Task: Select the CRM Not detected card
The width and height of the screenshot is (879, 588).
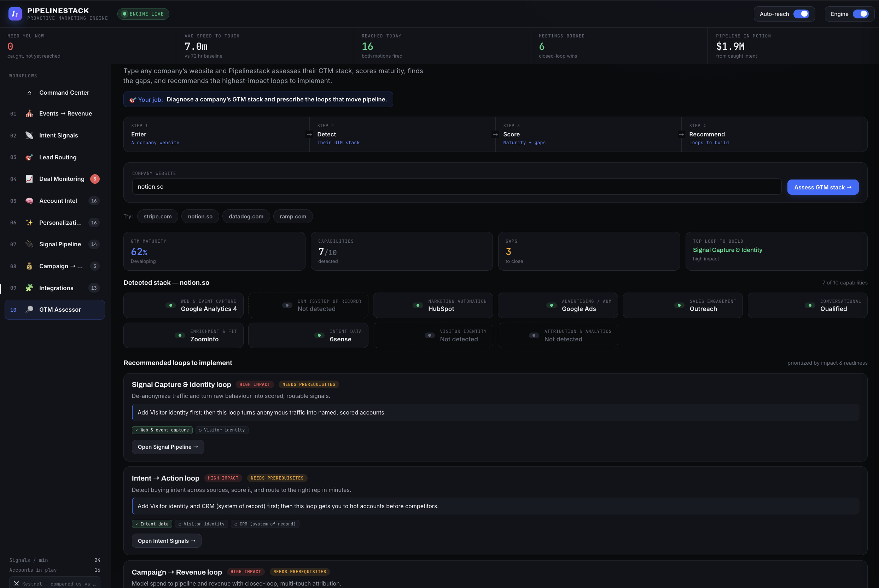Action: point(308,305)
